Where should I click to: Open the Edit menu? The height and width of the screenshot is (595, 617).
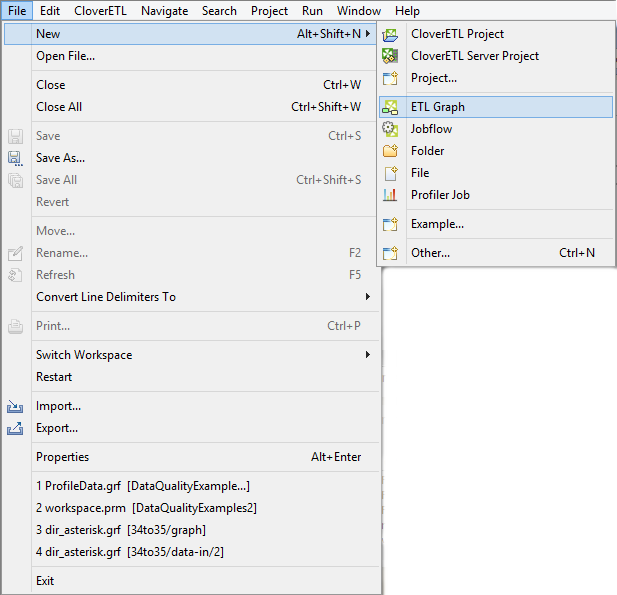[x=50, y=11]
